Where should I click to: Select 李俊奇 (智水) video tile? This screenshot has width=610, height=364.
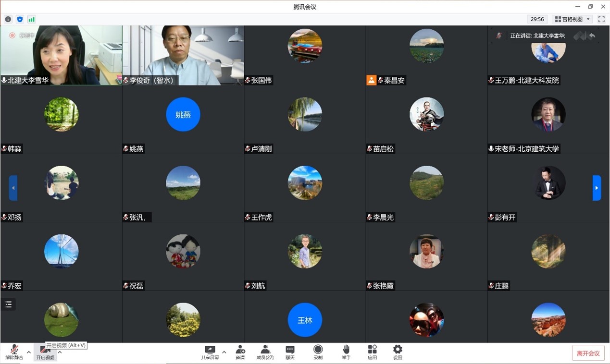pos(183,55)
